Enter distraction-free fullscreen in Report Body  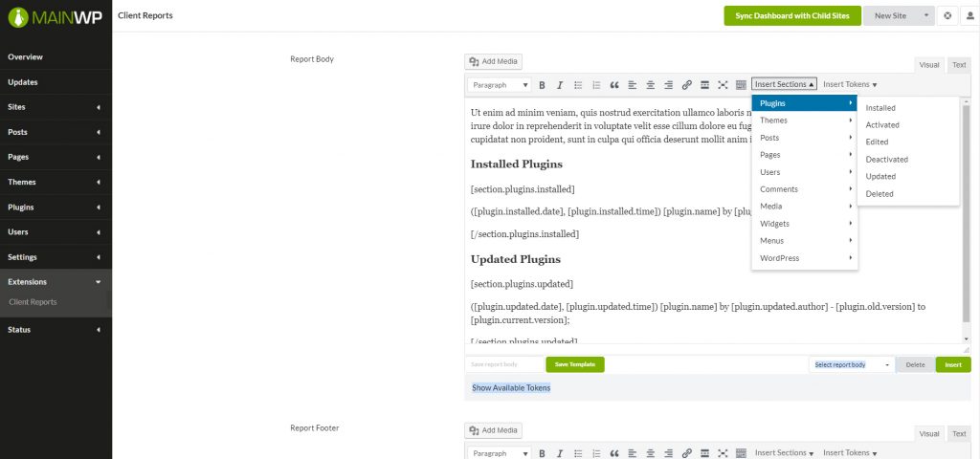(723, 85)
